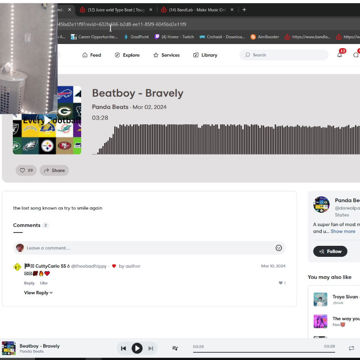This screenshot has height=360, width=360.
Task: Click the Share button under the track
Action: coord(54,170)
